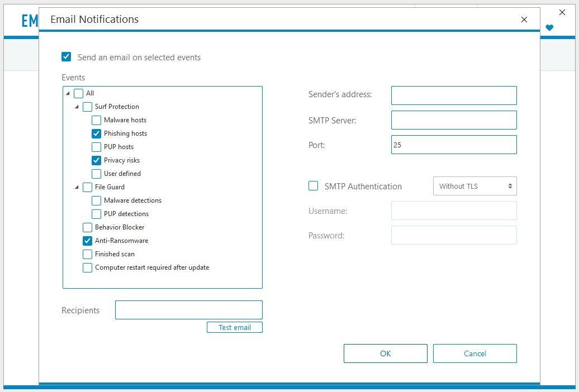Image resolution: width=579 pixels, height=392 pixels.
Task: Click the heart icon in background window
Action: tap(549, 27)
